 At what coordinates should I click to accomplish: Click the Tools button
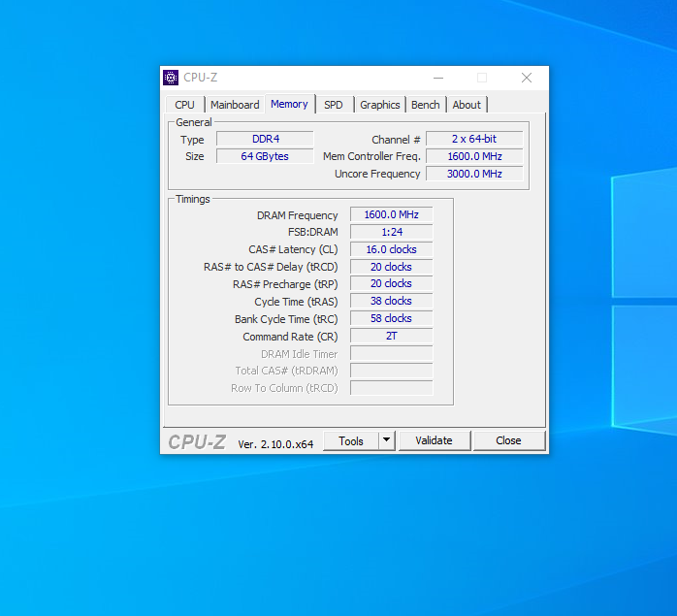tap(351, 441)
